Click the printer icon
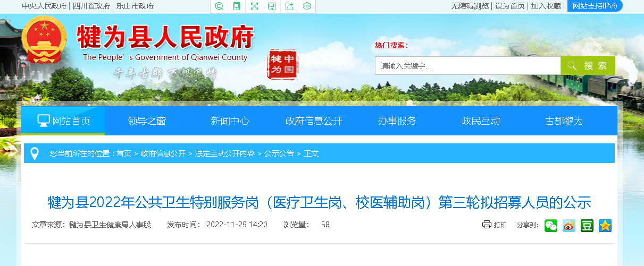 tap(487, 225)
